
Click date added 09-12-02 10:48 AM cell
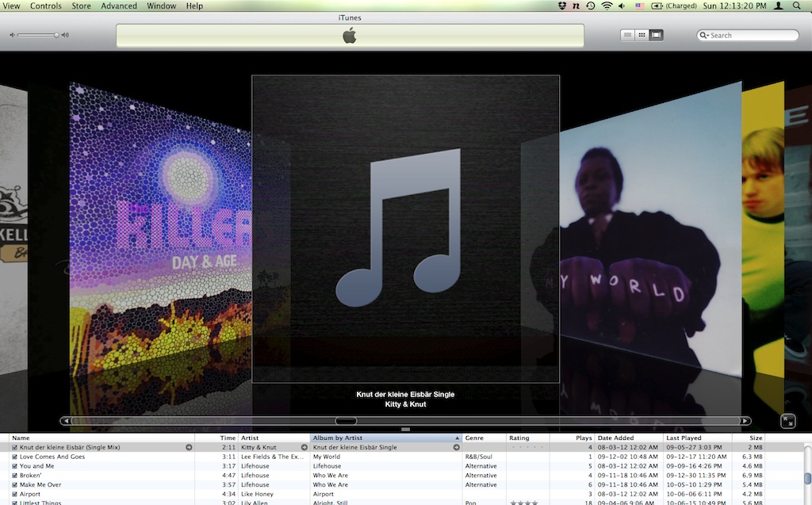tap(628, 457)
